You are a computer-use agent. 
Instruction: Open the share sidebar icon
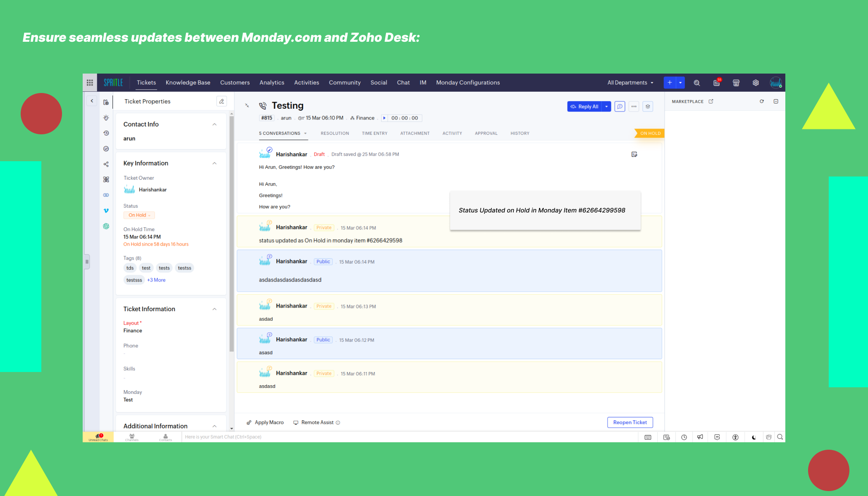point(106,164)
